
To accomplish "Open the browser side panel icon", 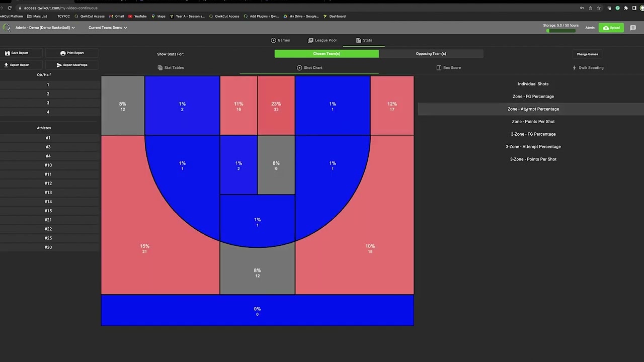I will [x=634, y=8].
